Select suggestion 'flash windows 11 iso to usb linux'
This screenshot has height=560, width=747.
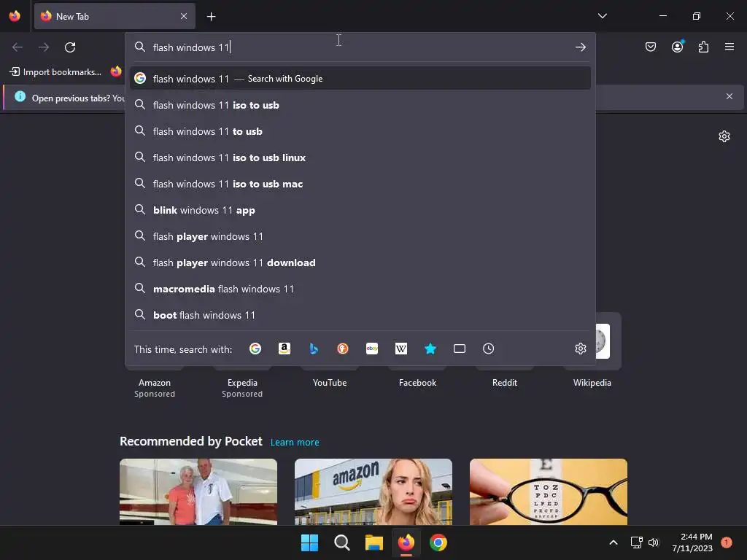coord(360,157)
